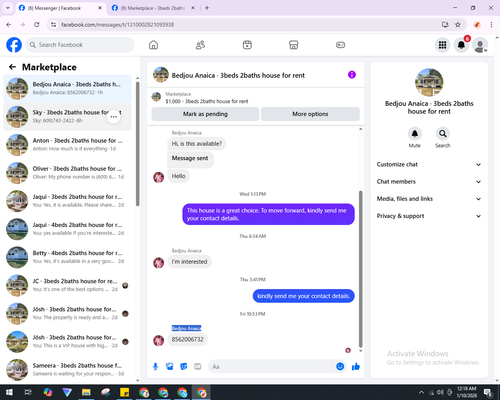This screenshot has height=400, width=500.
Task: Choose a GIF icon
Action: pos(198,367)
